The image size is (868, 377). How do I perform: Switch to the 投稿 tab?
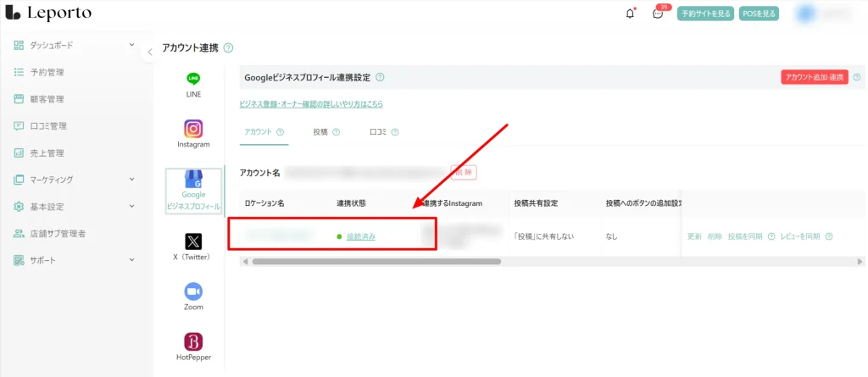click(320, 132)
